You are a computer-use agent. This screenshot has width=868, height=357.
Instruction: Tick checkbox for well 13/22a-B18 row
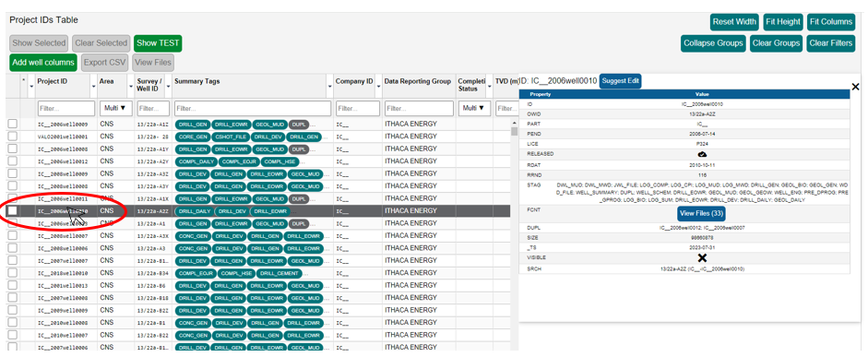click(x=12, y=298)
